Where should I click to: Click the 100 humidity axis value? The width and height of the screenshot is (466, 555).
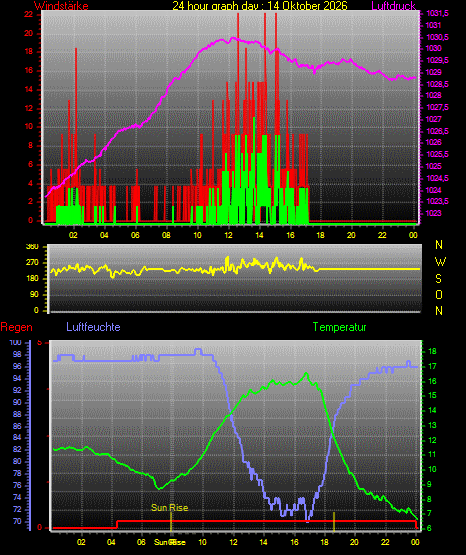tap(15, 342)
